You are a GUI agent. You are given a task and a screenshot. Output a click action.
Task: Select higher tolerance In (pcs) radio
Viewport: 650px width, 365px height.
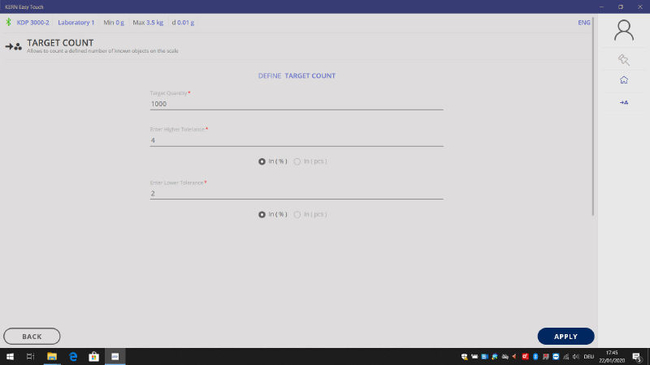pyautogui.click(x=297, y=161)
